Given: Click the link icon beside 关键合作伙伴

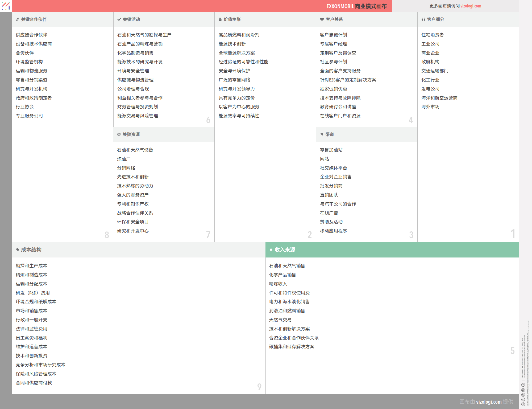Looking at the screenshot, I should click(17, 19).
